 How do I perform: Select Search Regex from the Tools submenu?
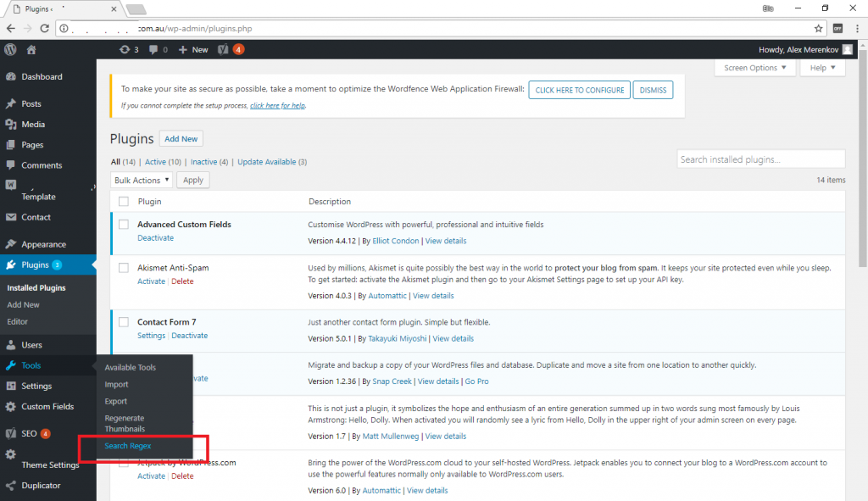click(x=127, y=445)
